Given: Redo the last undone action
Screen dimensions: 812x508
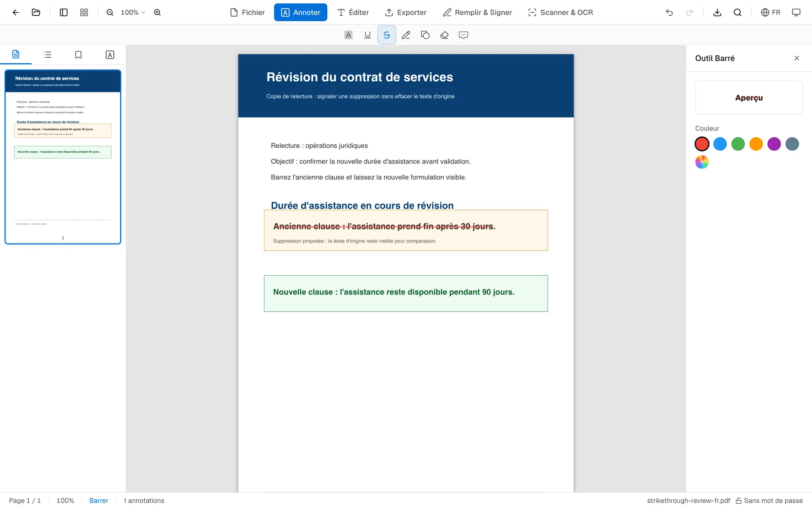Looking at the screenshot, I should (x=689, y=12).
